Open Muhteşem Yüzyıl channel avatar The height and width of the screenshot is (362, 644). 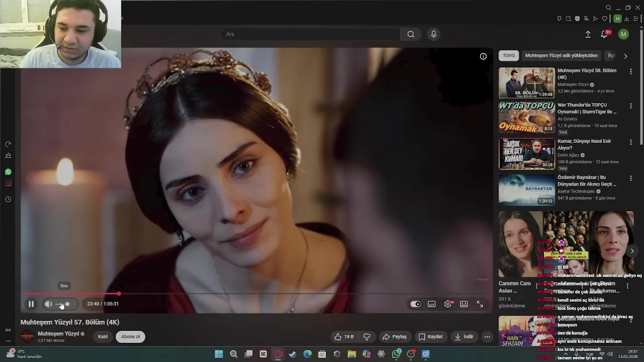click(27, 337)
